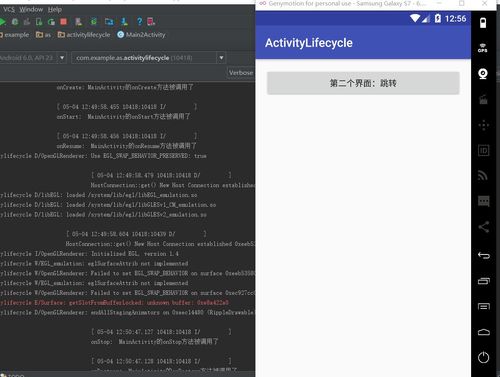Open the VCS menu
This screenshot has width=500, height=377.
point(9,9)
